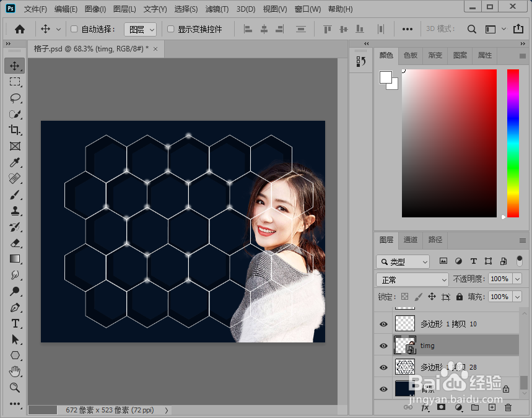Select the Frame tool

tap(15, 146)
